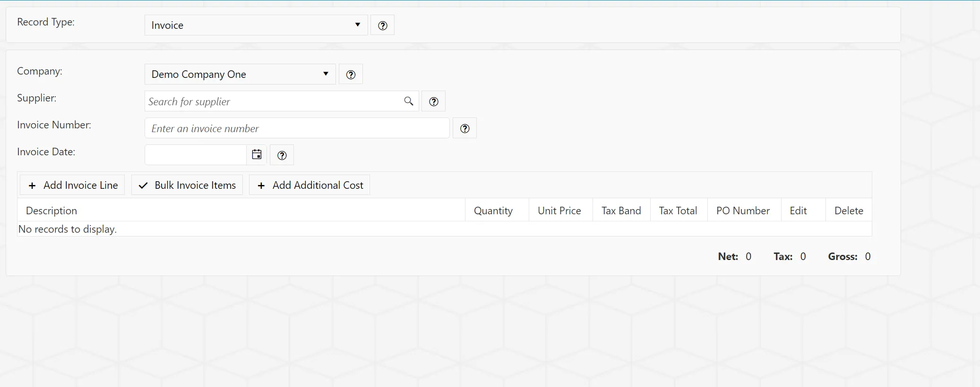Image resolution: width=980 pixels, height=387 pixels.
Task: Click the supplier search magnifier icon
Action: tap(409, 101)
